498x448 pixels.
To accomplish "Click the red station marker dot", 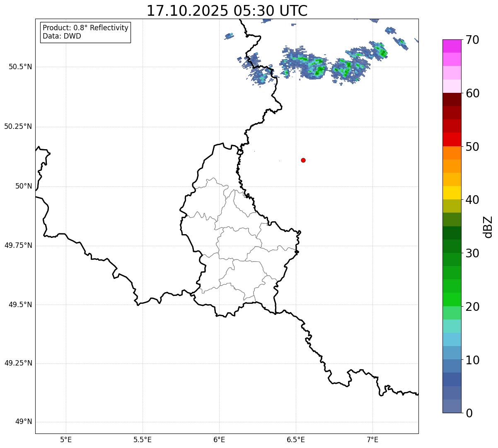I will 303,160.
